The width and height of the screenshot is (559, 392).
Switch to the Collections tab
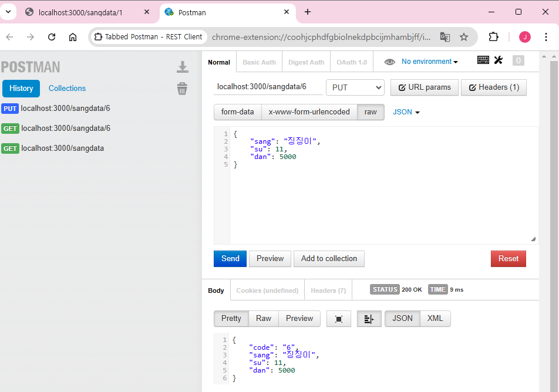pyautogui.click(x=67, y=89)
